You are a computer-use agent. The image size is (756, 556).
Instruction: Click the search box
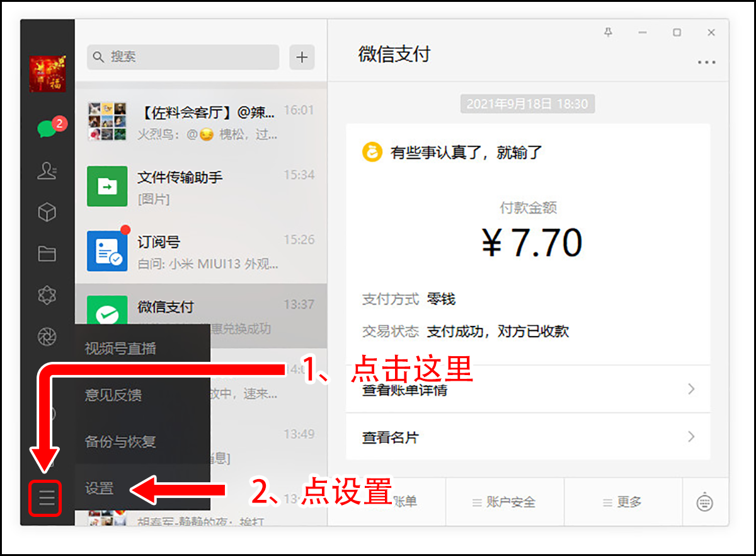click(x=183, y=57)
